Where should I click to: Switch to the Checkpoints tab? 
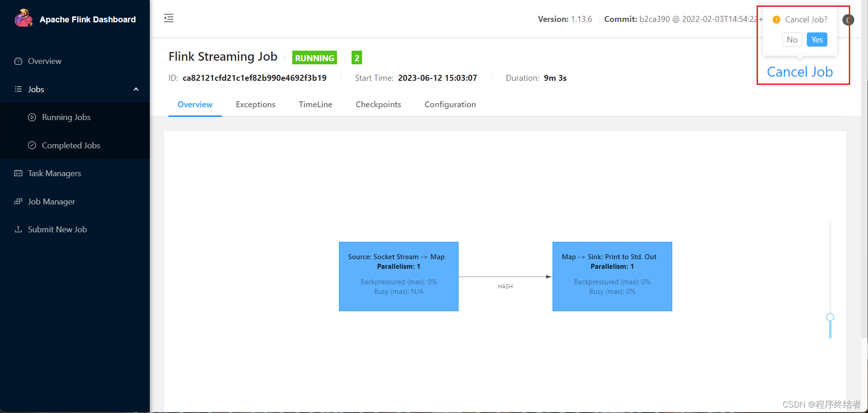[x=379, y=105]
